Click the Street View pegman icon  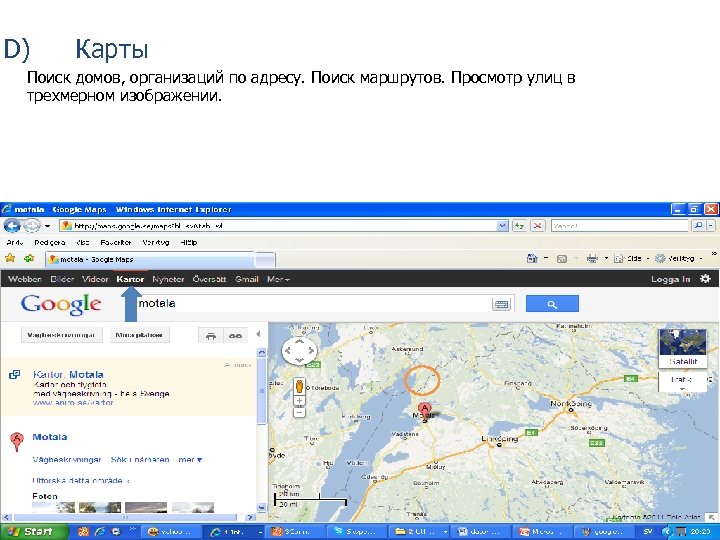click(x=299, y=386)
